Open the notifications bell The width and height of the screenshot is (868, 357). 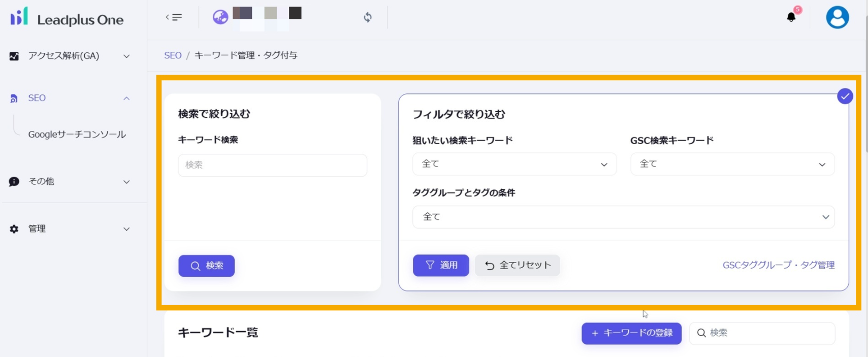(x=791, y=17)
